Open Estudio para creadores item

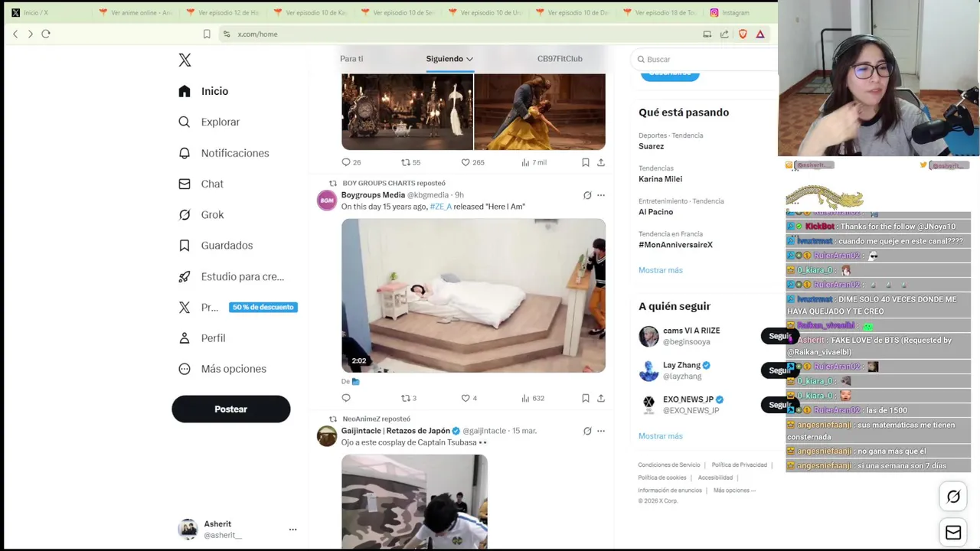coord(231,276)
